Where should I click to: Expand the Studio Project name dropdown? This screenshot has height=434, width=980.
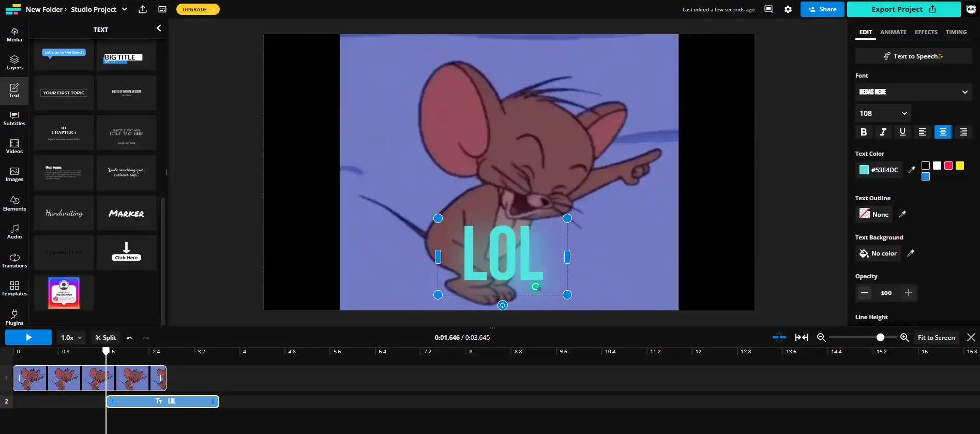pos(125,9)
